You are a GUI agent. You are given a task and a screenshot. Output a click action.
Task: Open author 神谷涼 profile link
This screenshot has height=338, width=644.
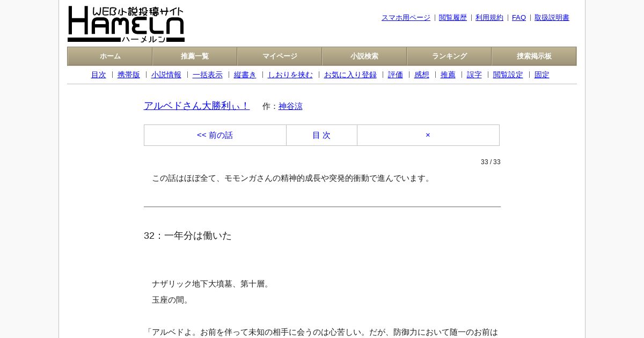[290, 106]
